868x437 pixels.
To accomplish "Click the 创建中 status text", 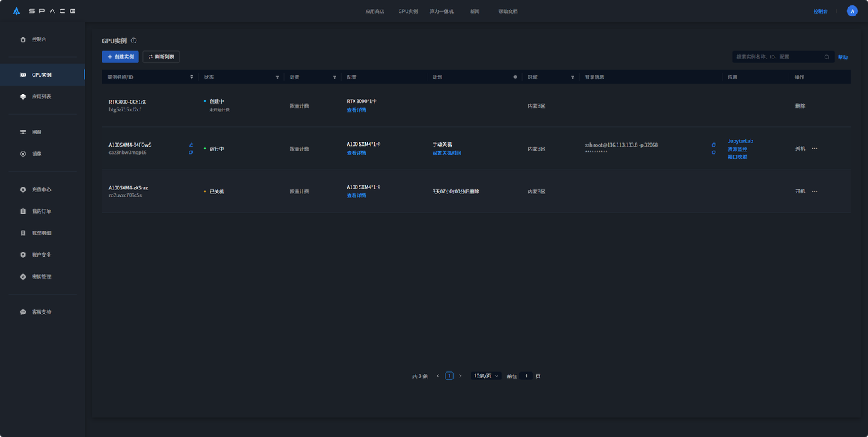I will coord(216,101).
